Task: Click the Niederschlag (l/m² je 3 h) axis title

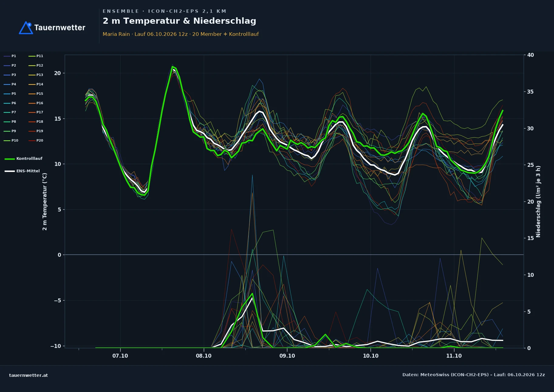Action: (538, 201)
